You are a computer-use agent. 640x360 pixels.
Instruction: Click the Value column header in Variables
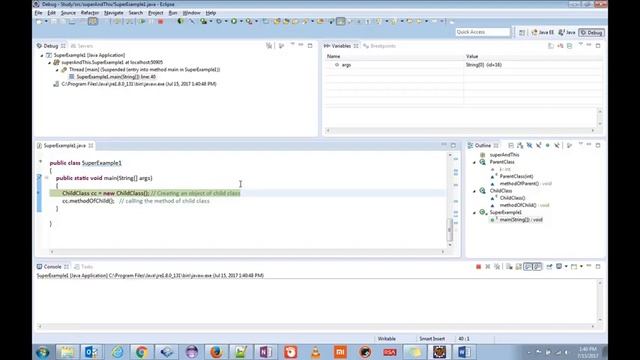pos(472,56)
